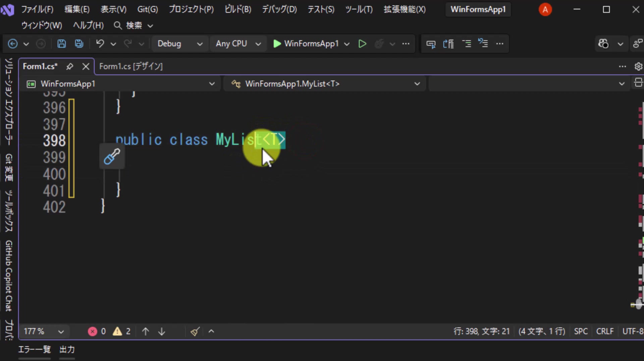Click the 行: 398 line position indicator
This screenshot has width=644, height=361.
482,331
